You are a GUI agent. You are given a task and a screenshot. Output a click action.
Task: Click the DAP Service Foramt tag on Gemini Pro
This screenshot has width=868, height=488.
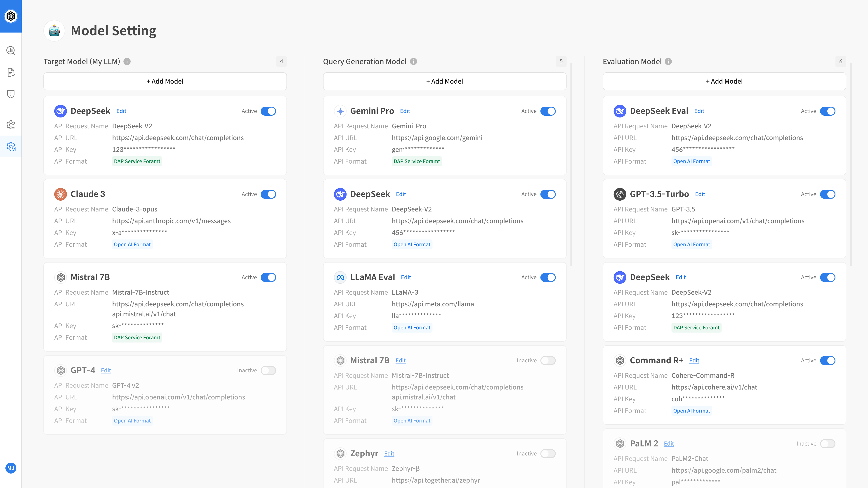click(417, 161)
